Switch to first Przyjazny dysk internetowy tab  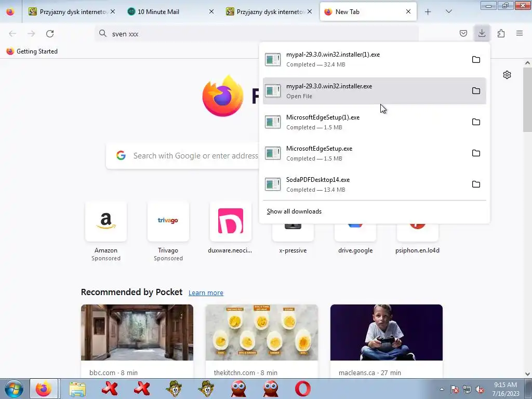(x=72, y=12)
